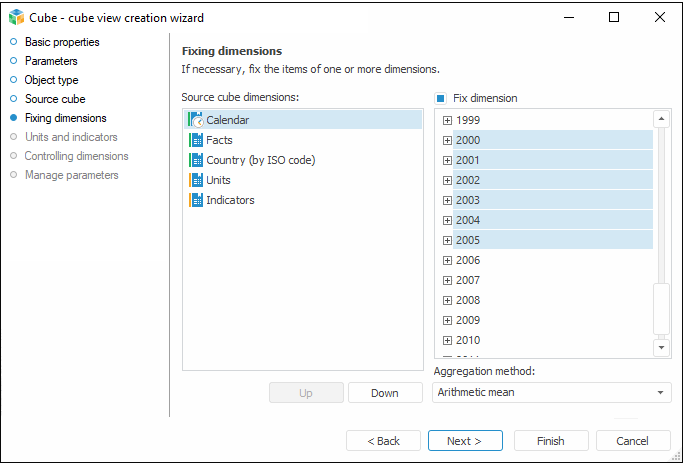The image size is (683, 465).
Task: Expand the 2008 year node
Action: [447, 300]
